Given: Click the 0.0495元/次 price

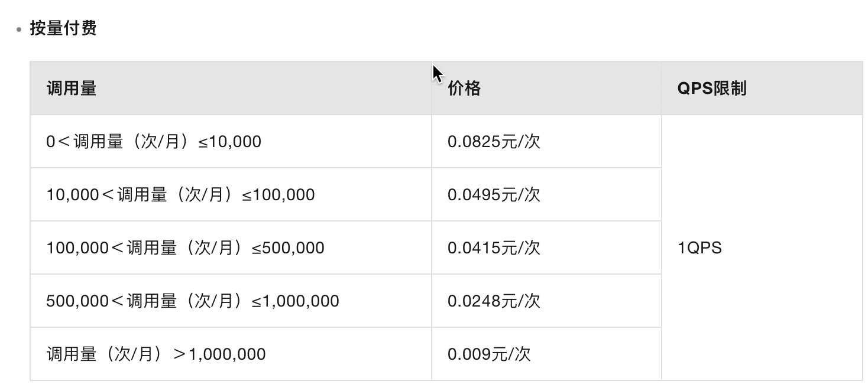Looking at the screenshot, I should [x=494, y=195].
